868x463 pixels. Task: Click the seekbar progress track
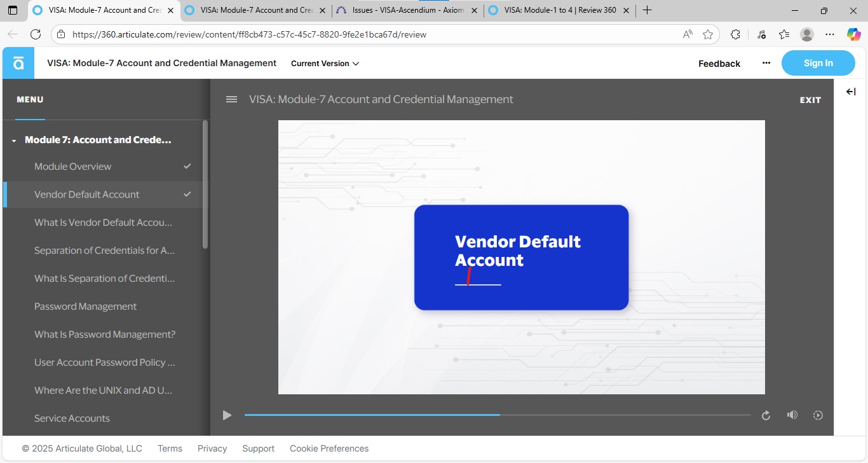[x=498, y=415]
